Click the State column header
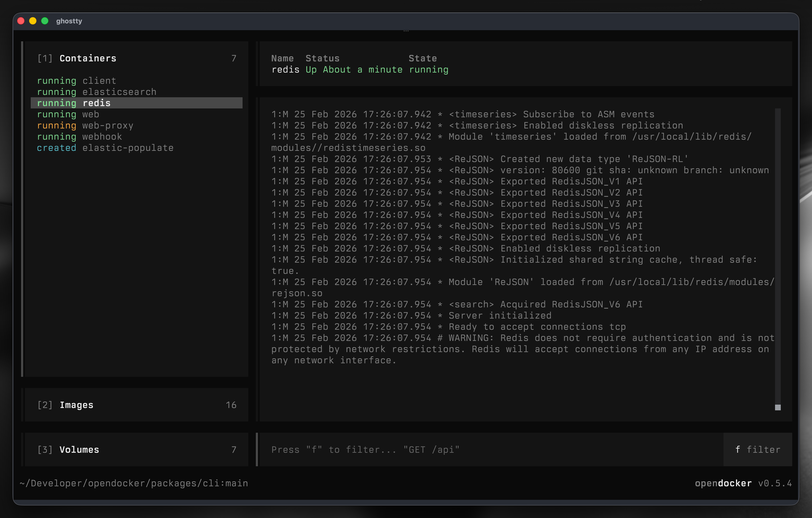This screenshot has width=812, height=518. pos(422,58)
